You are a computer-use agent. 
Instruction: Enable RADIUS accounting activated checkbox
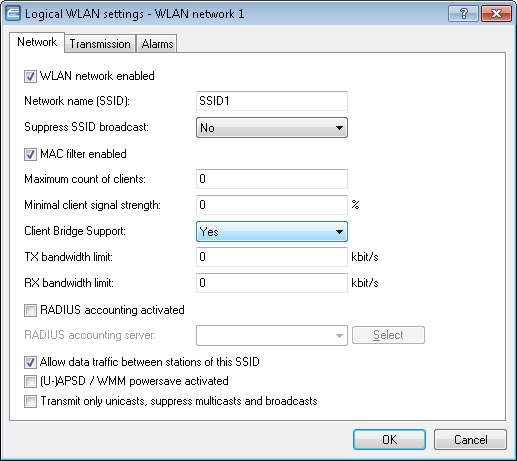[x=30, y=310]
